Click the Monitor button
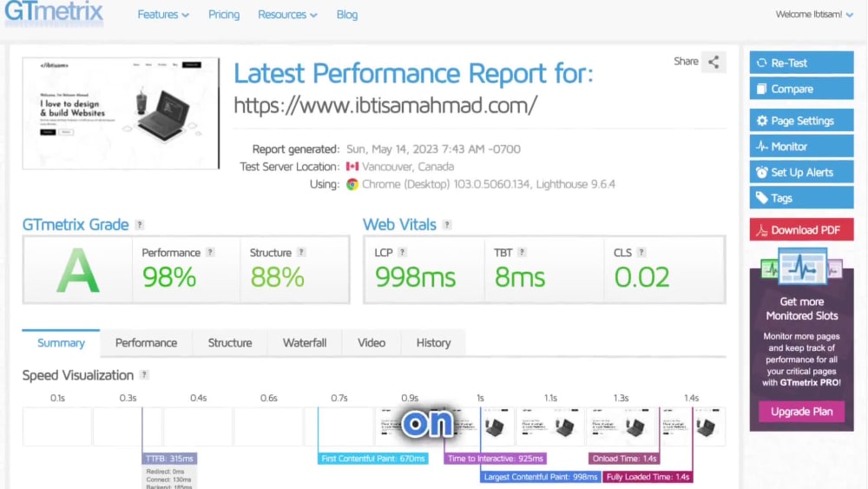The height and width of the screenshot is (489, 868). (x=801, y=146)
